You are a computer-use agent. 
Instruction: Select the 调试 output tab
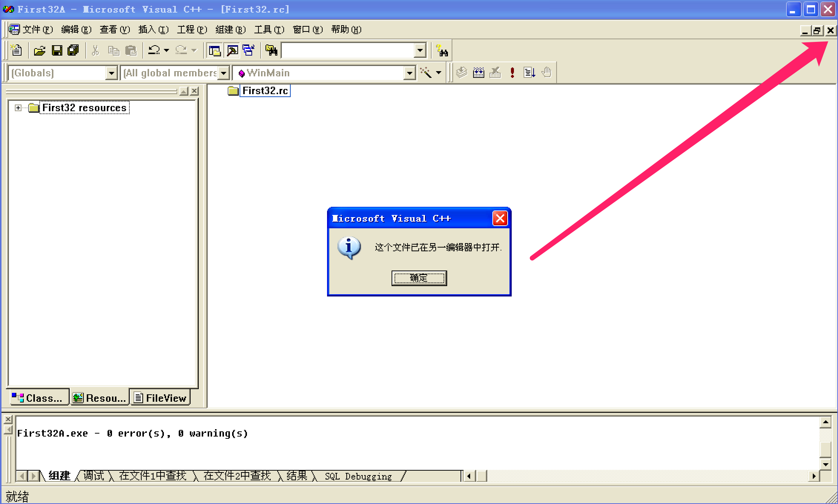(x=94, y=476)
